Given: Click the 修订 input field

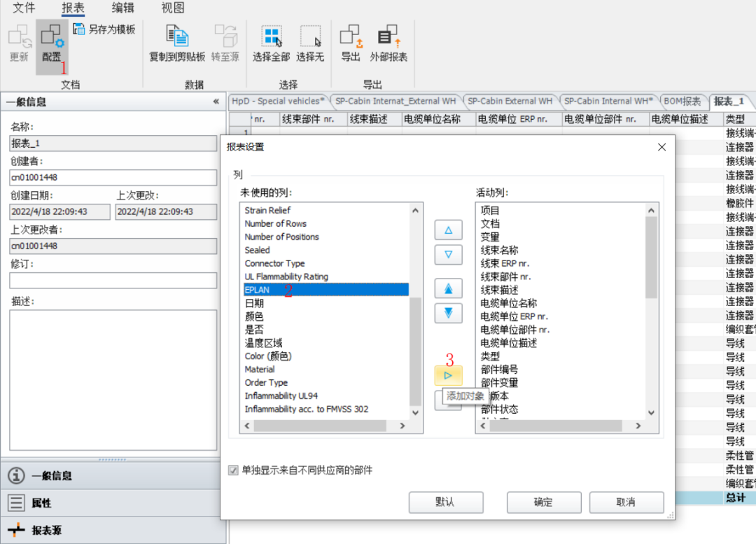Looking at the screenshot, I should (113, 281).
